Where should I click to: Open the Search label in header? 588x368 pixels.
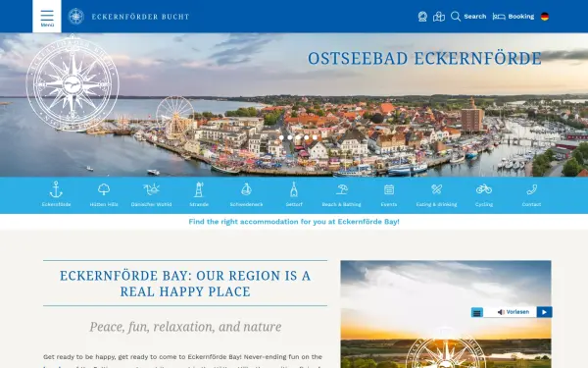[474, 16]
